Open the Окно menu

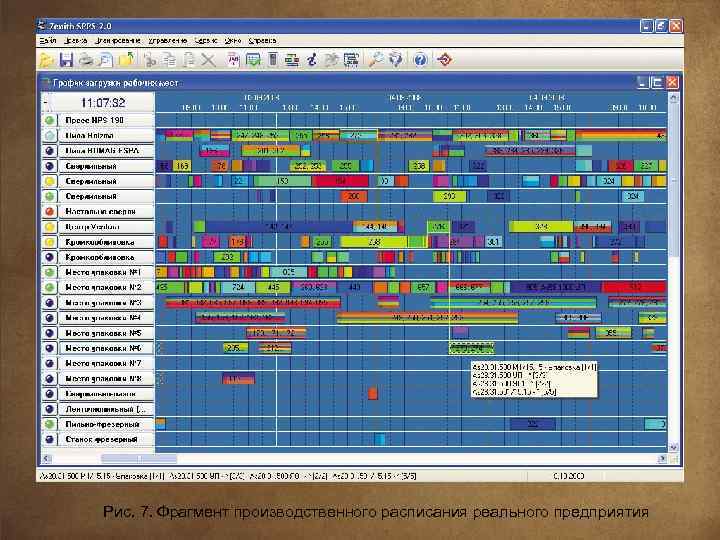233,41
